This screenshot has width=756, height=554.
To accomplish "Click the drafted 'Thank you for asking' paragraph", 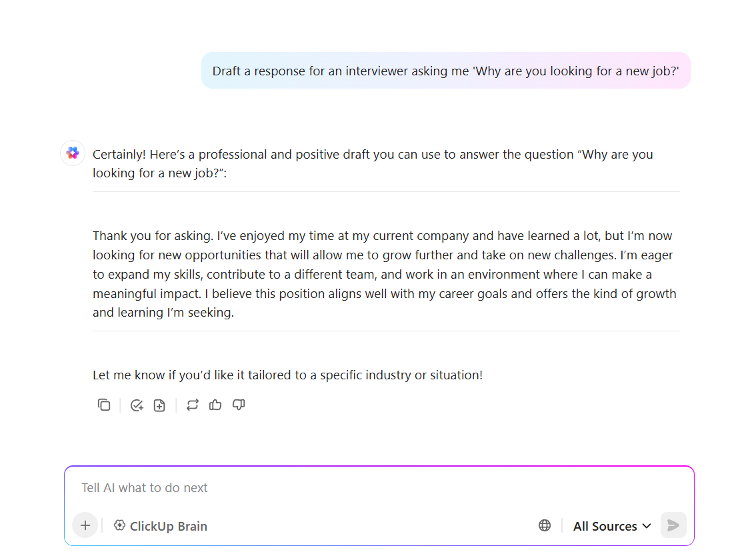I will click(x=385, y=274).
